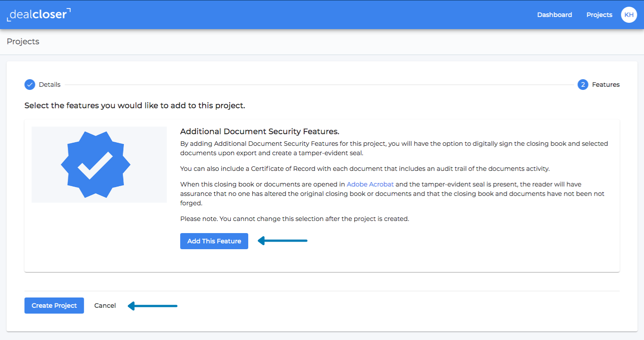Cancel project creation
The height and width of the screenshot is (340, 644).
click(x=105, y=306)
